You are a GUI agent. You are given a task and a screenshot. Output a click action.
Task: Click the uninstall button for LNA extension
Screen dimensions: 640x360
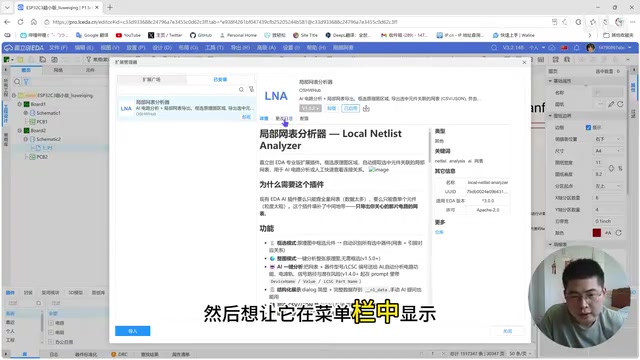(x=331, y=108)
